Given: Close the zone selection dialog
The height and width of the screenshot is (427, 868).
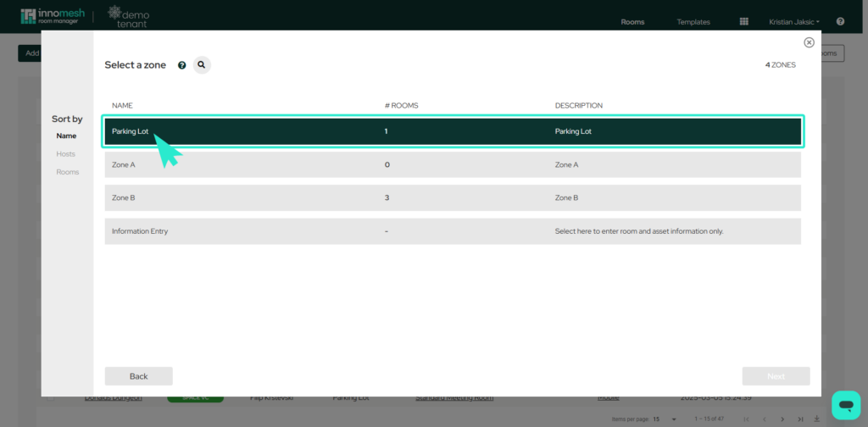Looking at the screenshot, I should point(809,42).
